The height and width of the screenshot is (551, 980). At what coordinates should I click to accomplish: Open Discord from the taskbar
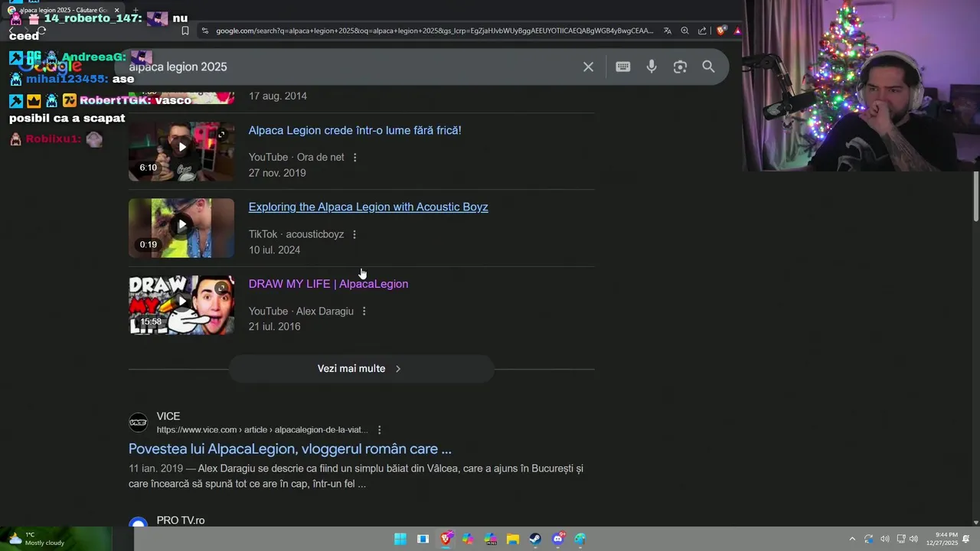(558, 539)
